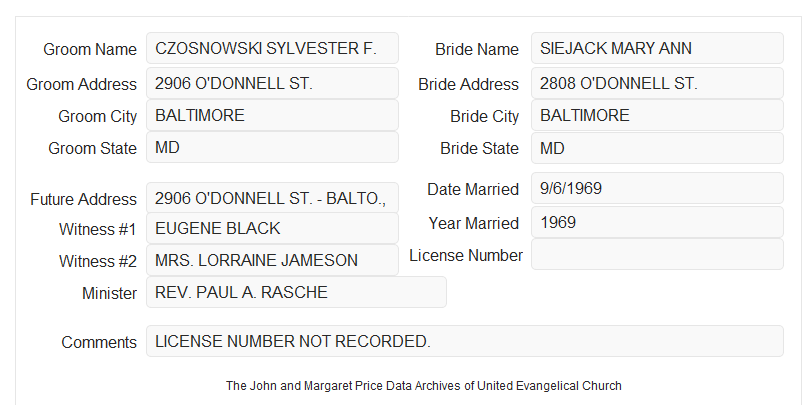The height and width of the screenshot is (405, 805).
Task: Click the Bride State field
Action: tap(657, 148)
